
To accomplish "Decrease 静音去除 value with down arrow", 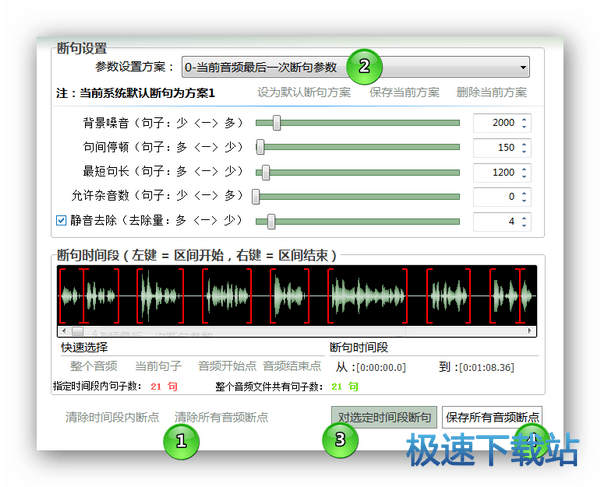I will click(524, 225).
